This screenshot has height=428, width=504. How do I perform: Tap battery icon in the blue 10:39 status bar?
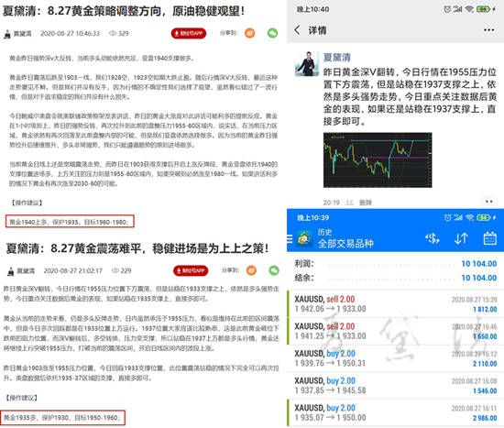point(484,218)
